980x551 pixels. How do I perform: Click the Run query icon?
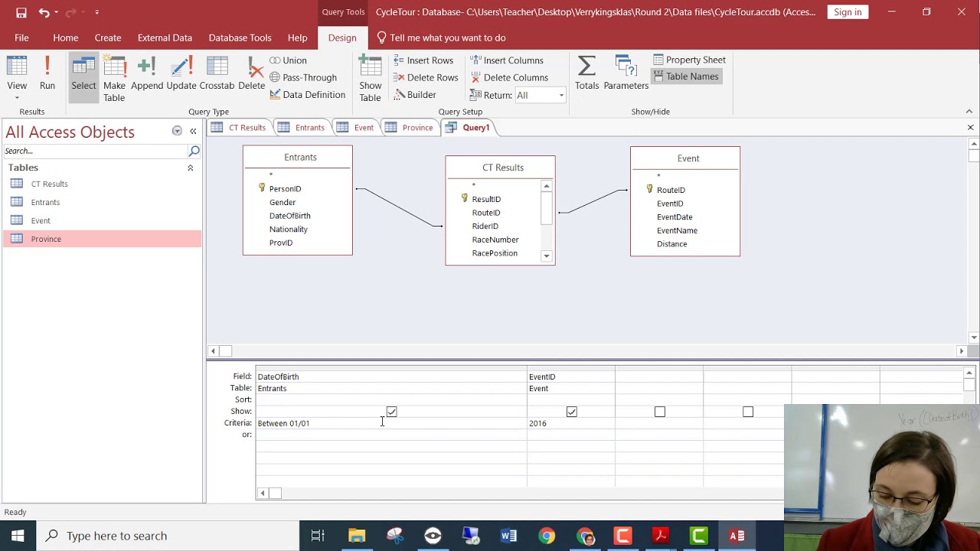click(47, 73)
